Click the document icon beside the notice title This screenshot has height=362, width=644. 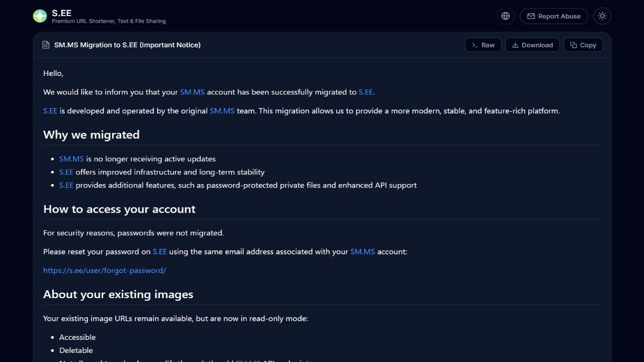[46, 45]
